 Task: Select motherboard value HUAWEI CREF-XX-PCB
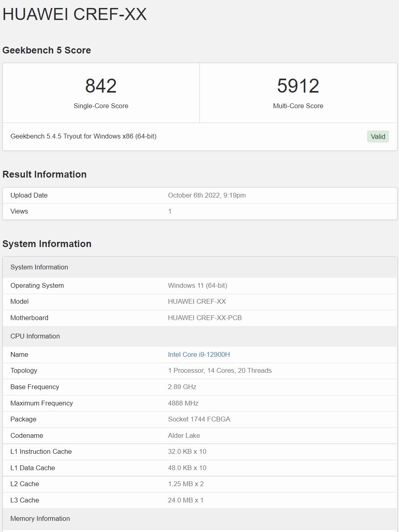point(205,318)
